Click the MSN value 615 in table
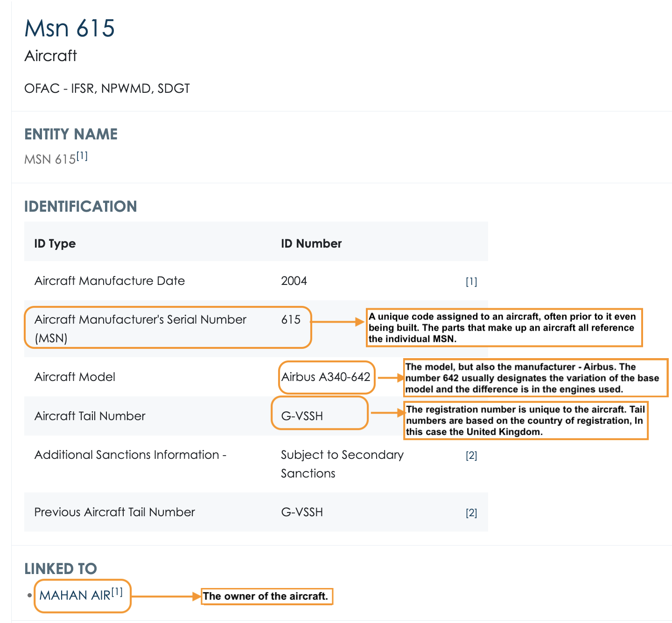 click(x=291, y=319)
